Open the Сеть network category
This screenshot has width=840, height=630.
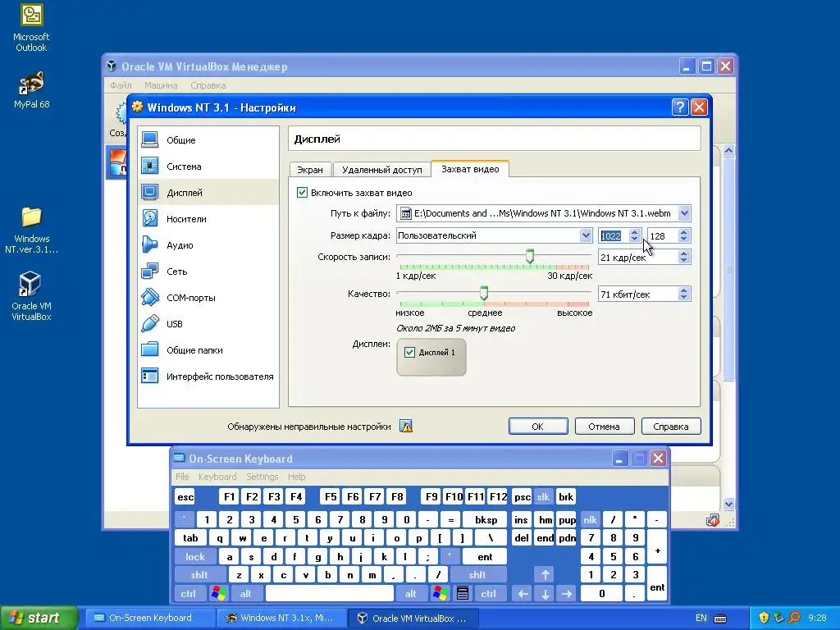coord(208,271)
